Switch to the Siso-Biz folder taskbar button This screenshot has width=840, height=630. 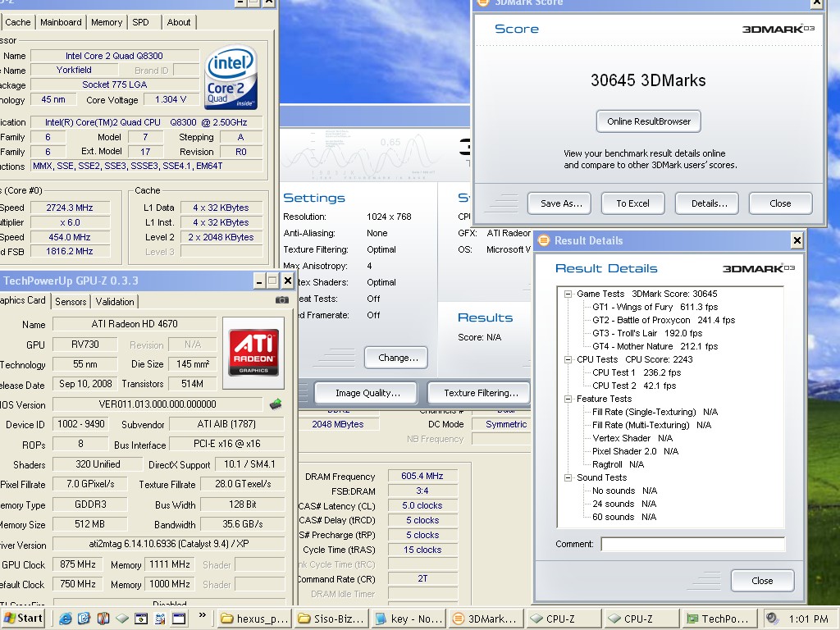pos(331,619)
